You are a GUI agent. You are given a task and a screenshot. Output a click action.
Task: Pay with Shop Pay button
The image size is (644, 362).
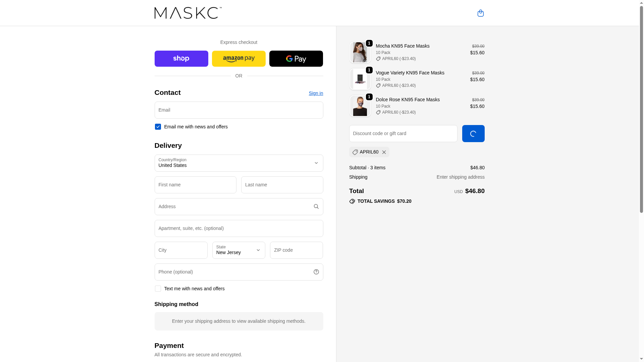coord(181,59)
